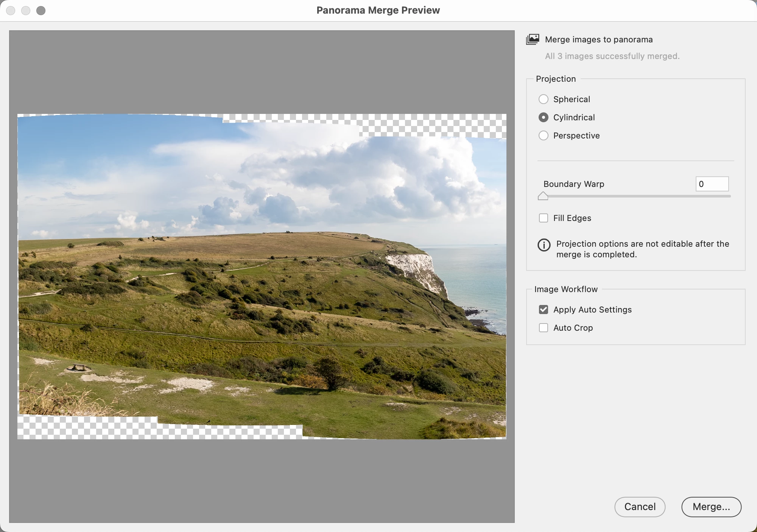
Task: Click the Boundary Warp slider track middle
Action: click(637, 196)
